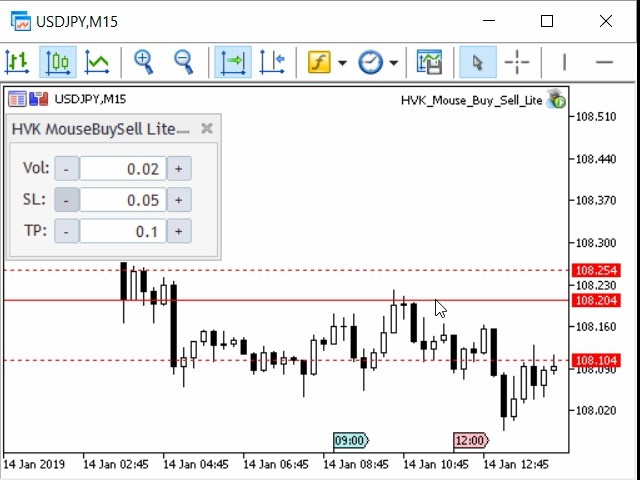The height and width of the screenshot is (480, 640).
Task: Open the Depth of Market panel icon
Action: tap(17, 99)
